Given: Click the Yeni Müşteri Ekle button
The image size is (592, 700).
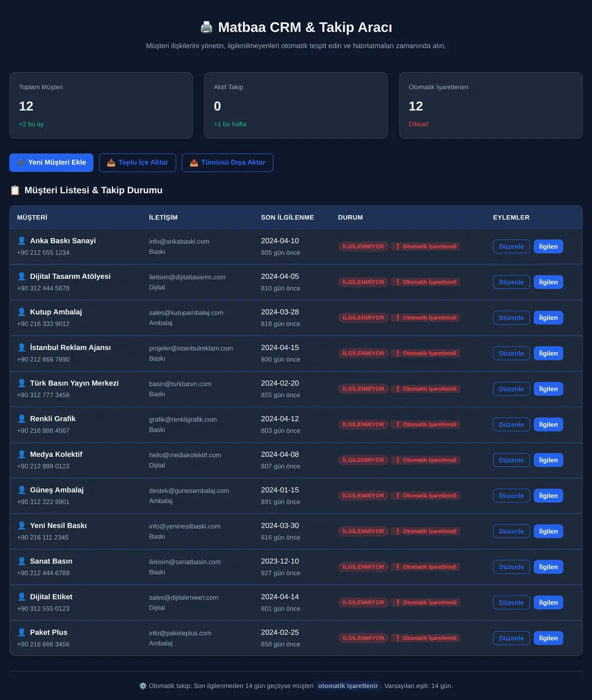Looking at the screenshot, I should [51, 163].
